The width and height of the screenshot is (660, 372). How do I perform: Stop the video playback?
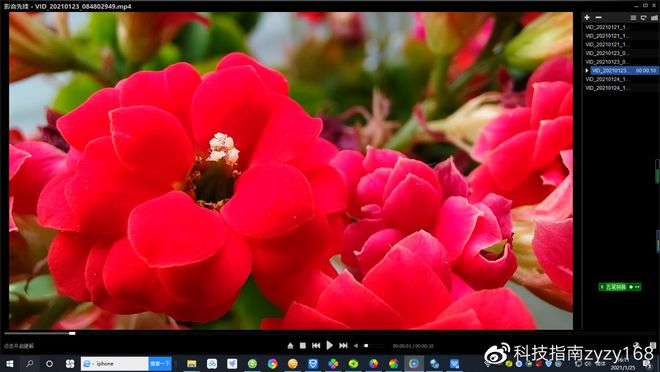(x=302, y=345)
